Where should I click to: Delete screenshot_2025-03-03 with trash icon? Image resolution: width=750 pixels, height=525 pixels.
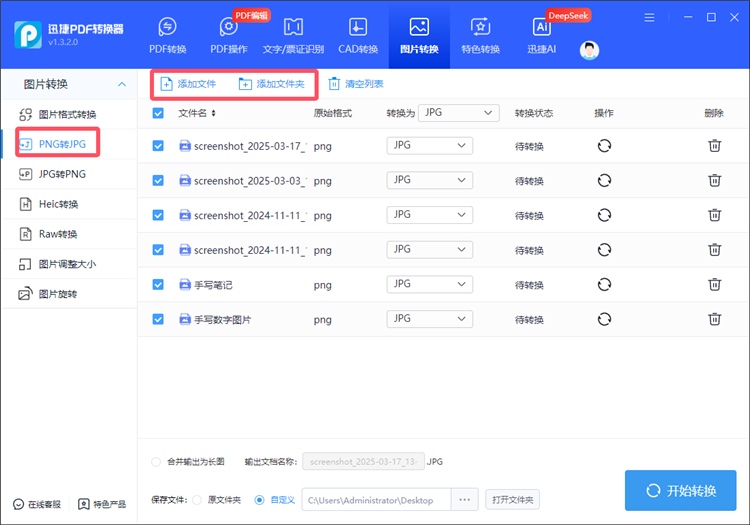715,180
